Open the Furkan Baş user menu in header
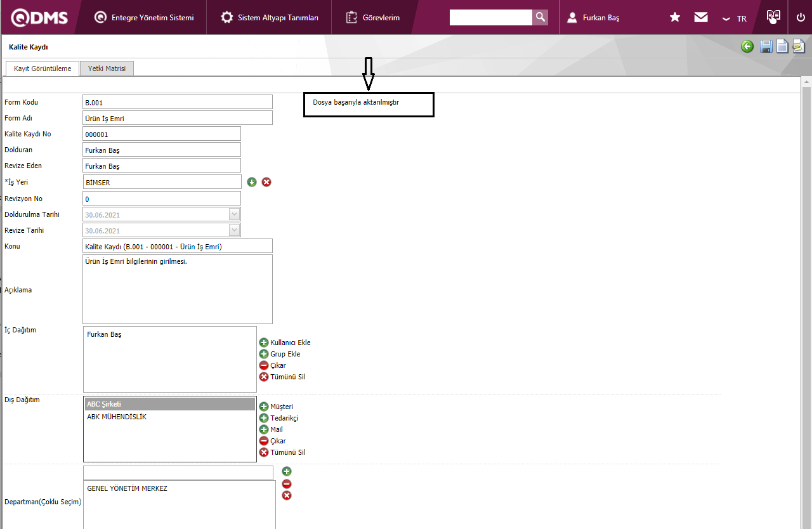Image resolution: width=812 pixels, height=529 pixels. [594, 17]
